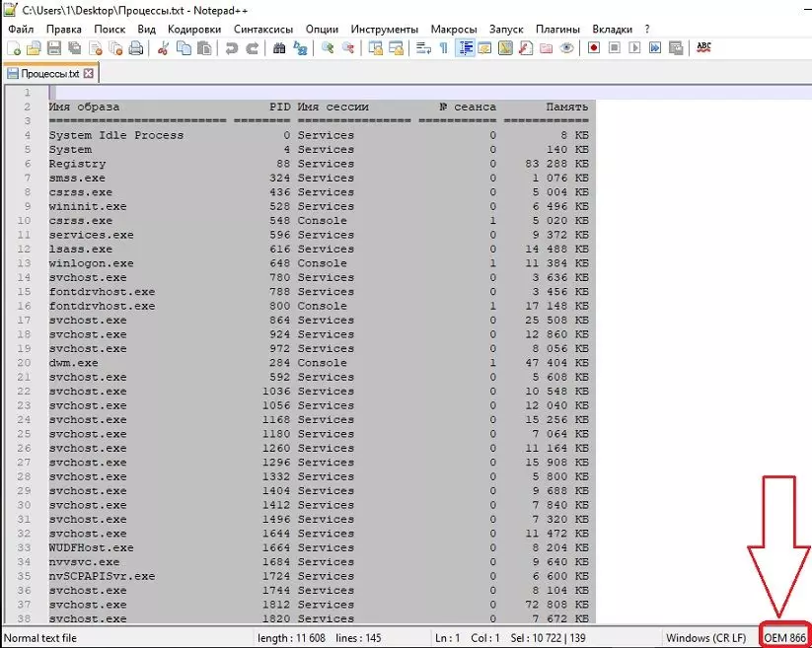Viewport: 812px width, 648px height.
Task: Select the Процессы.txt document tab
Action: coord(42,74)
